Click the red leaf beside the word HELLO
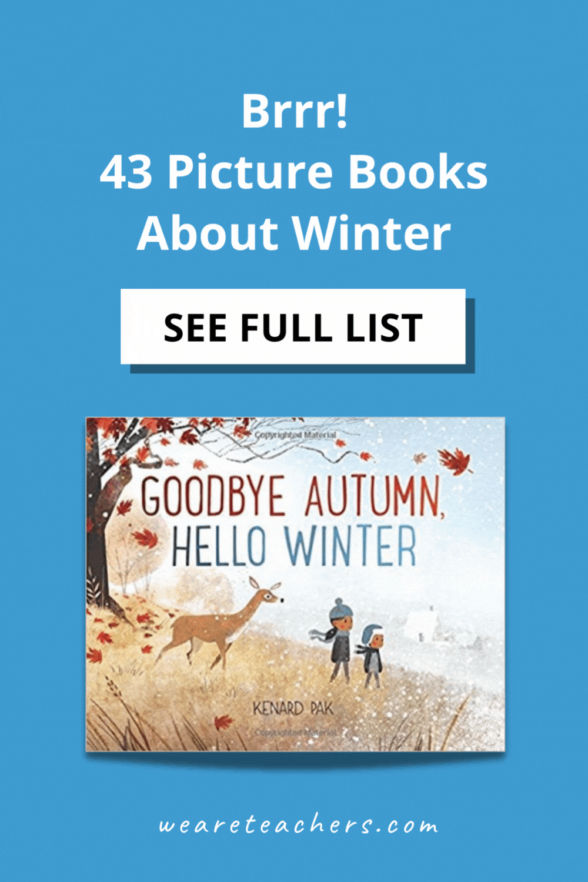588x882 pixels. [x=145, y=537]
